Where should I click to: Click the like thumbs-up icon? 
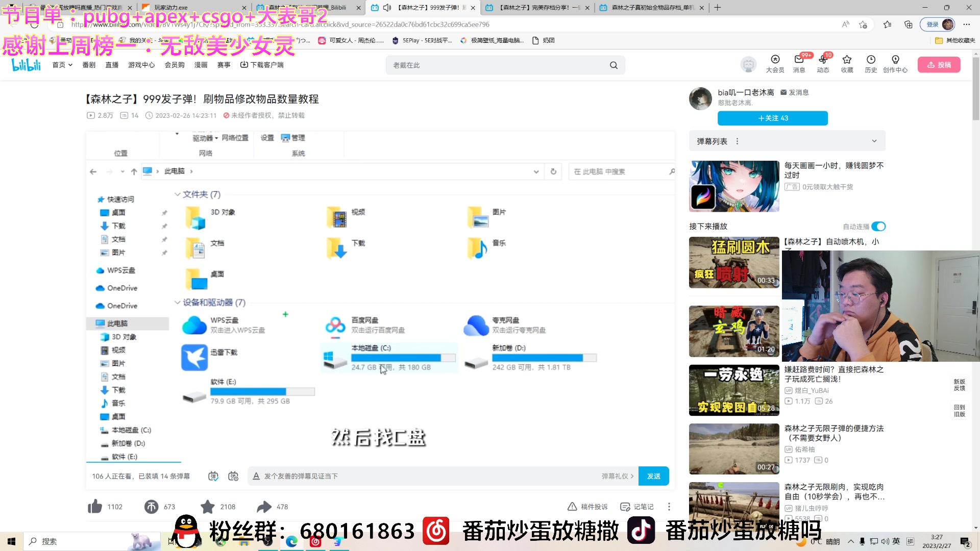(x=95, y=507)
